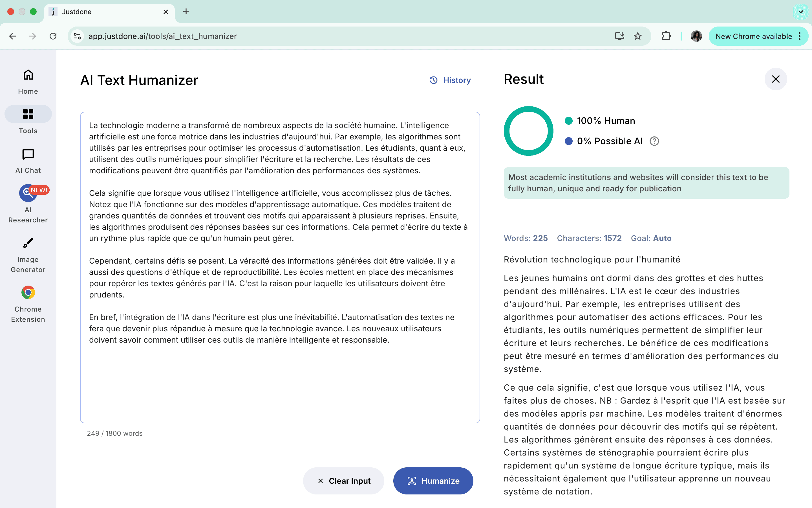Open the AI Chat sidebar icon
Viewport: 812px width, 508px height.
coord(28,154)
